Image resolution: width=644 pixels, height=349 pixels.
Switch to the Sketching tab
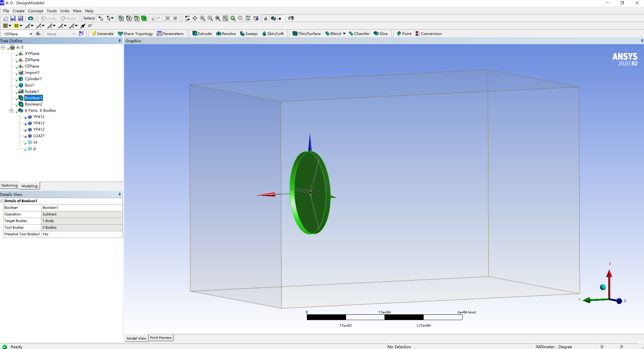tap(9, 185)
